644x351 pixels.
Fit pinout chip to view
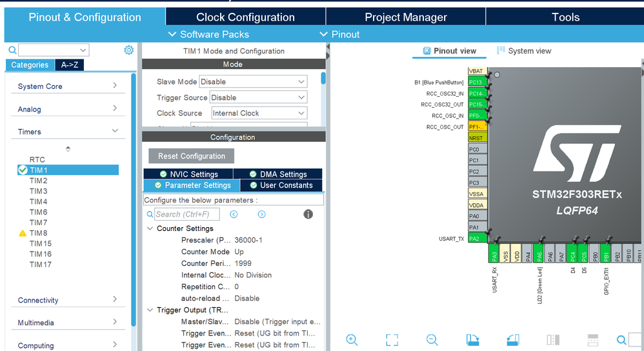(392, 340)
